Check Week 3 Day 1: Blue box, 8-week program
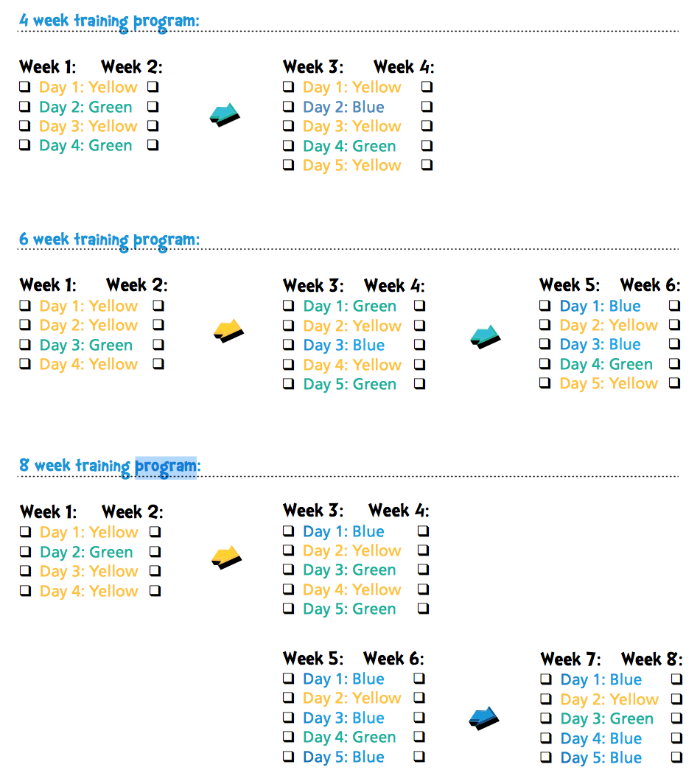This screenshot has width=700, height=784. (289, 531)
